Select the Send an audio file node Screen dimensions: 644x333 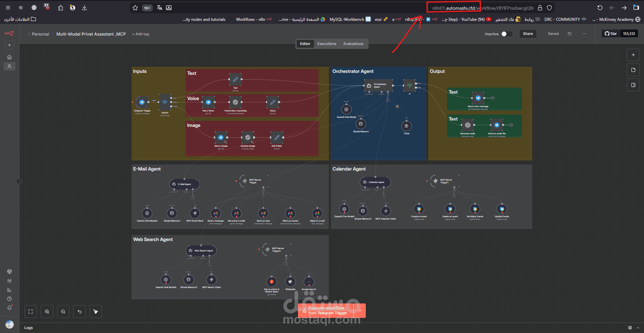pos(497,125)
